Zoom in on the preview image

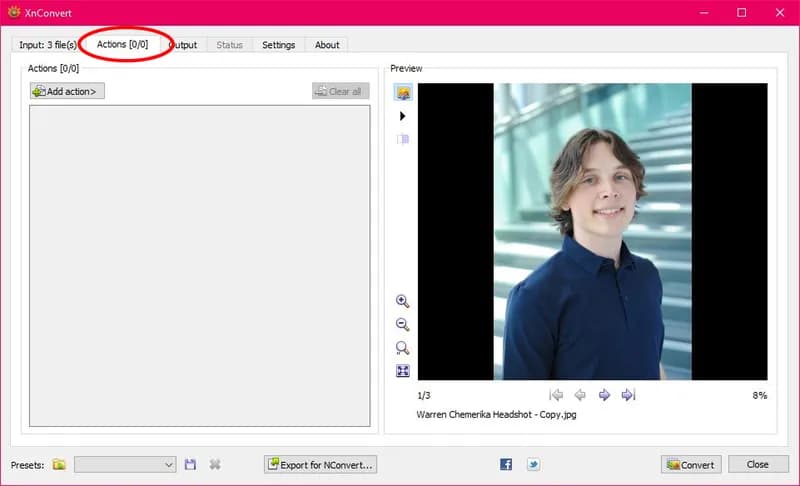click(403, 301)
